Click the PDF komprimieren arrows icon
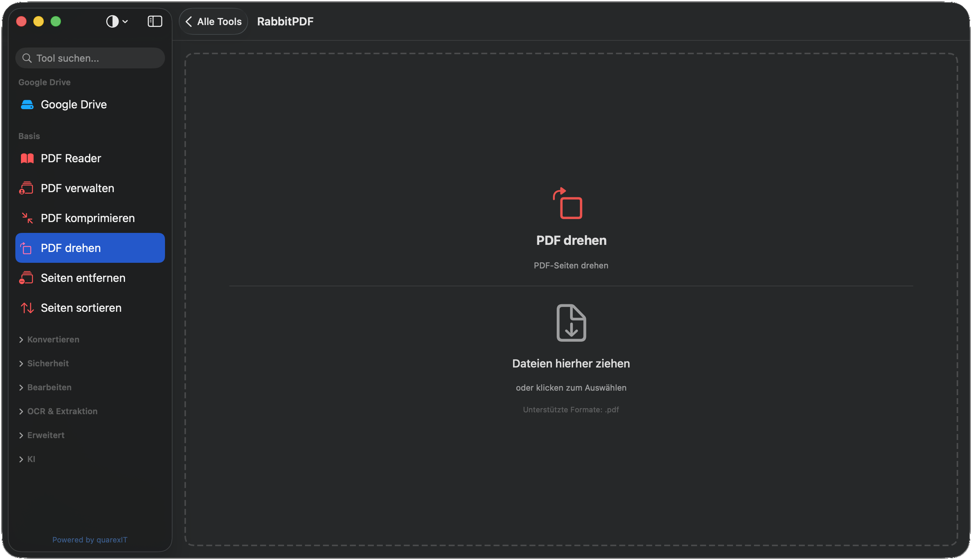Screen dimensions: 972x560 pyautogui.click(x=27, y=218)
